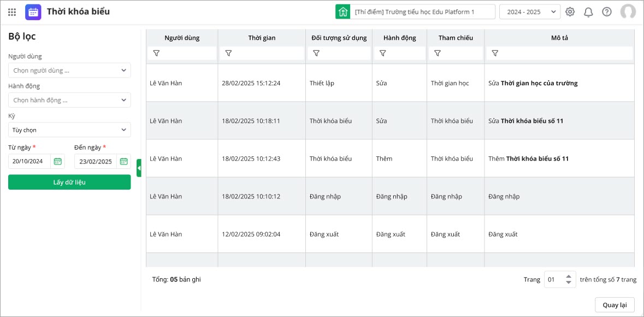The width and height of the screenshot is (644, 317).
Task: Expand the Chọn hành động dropdown
Action: (69, 100)
